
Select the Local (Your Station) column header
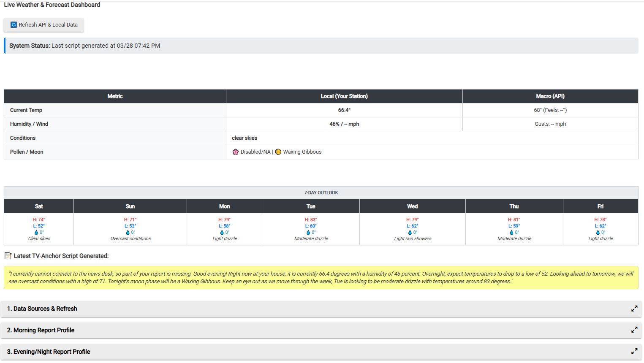coord(344,96)
